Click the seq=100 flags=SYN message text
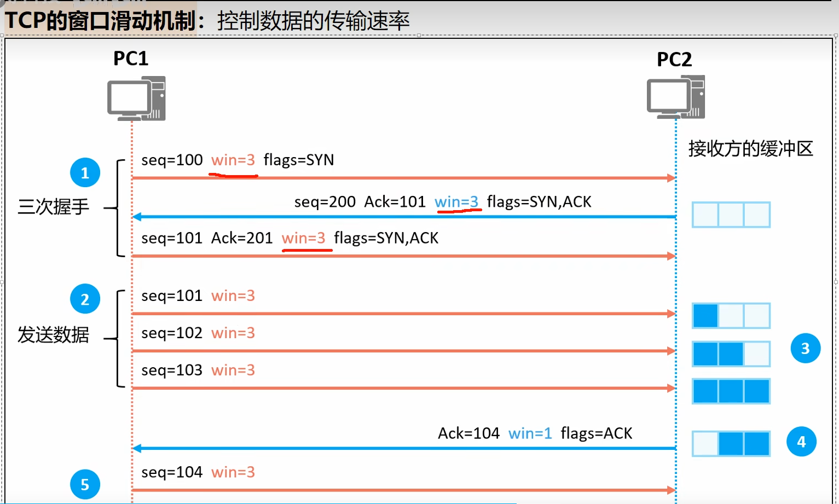Image resolution: width=839 pixels, height=504 pixels. 238,160
